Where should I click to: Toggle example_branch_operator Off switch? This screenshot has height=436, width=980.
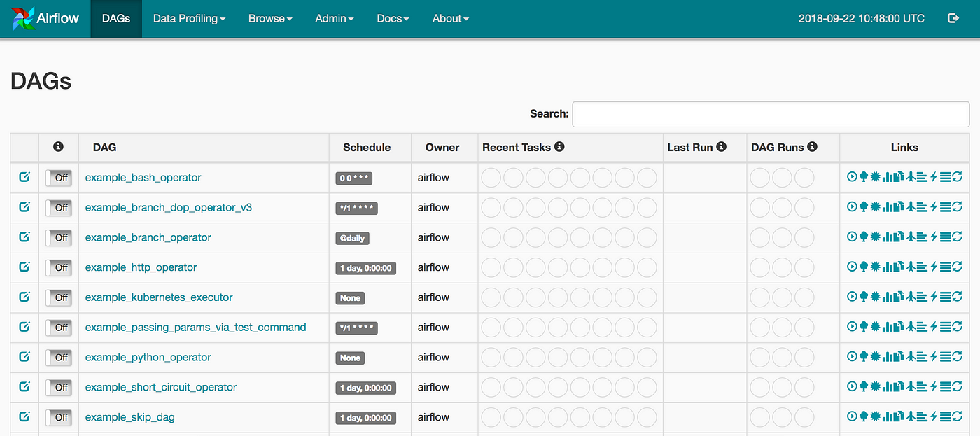tap(59, 238)
